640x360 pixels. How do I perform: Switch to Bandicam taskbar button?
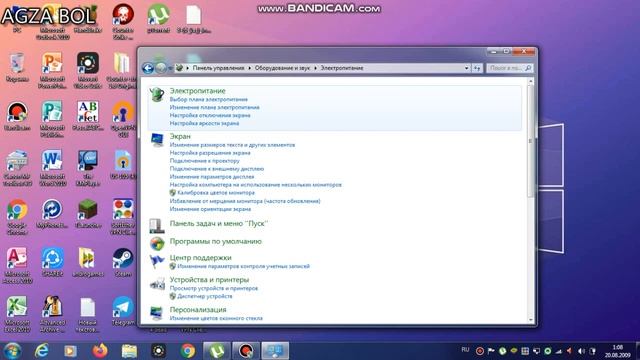coord(246,351)
